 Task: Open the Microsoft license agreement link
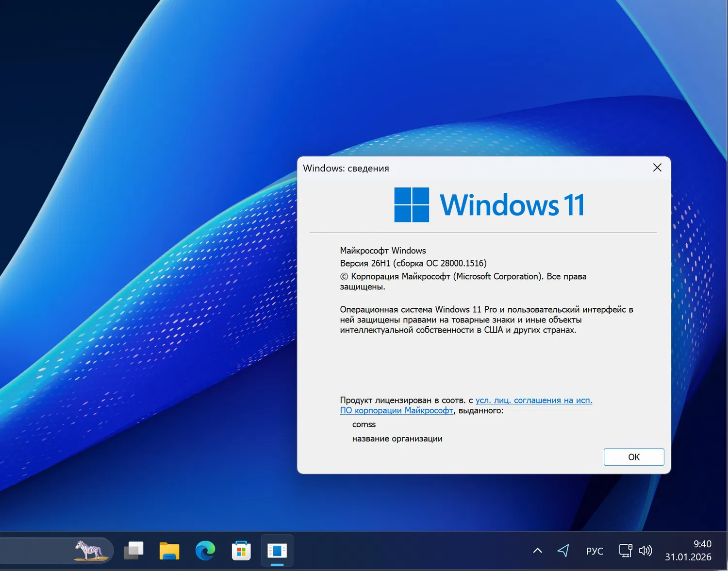(533, 400)
